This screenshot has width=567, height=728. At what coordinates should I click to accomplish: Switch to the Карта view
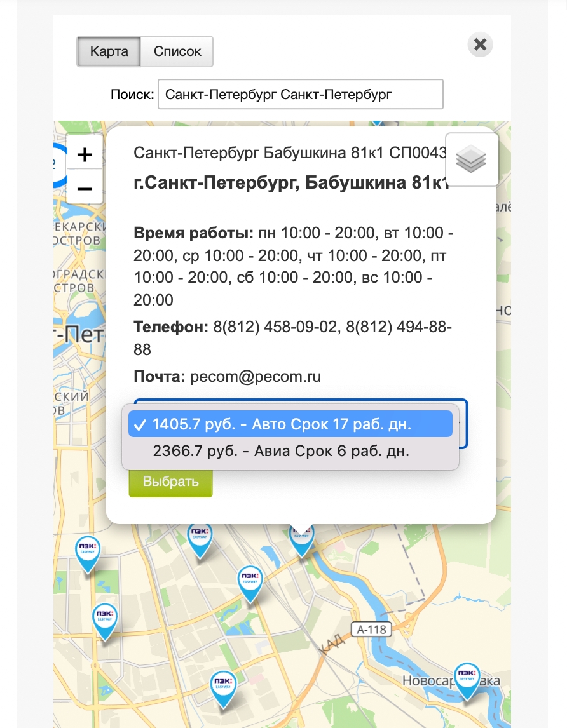point(109,51)
